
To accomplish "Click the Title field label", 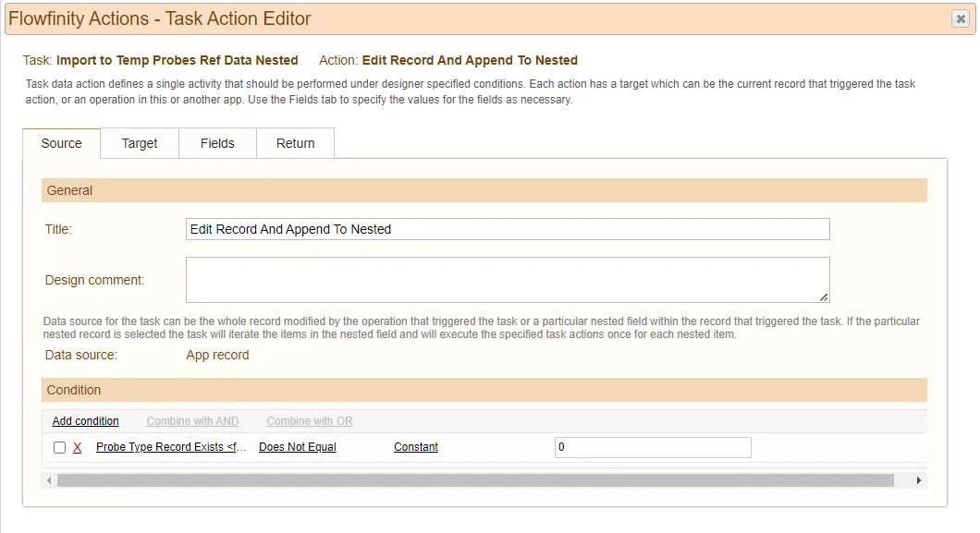I will [x=58, y=229].
